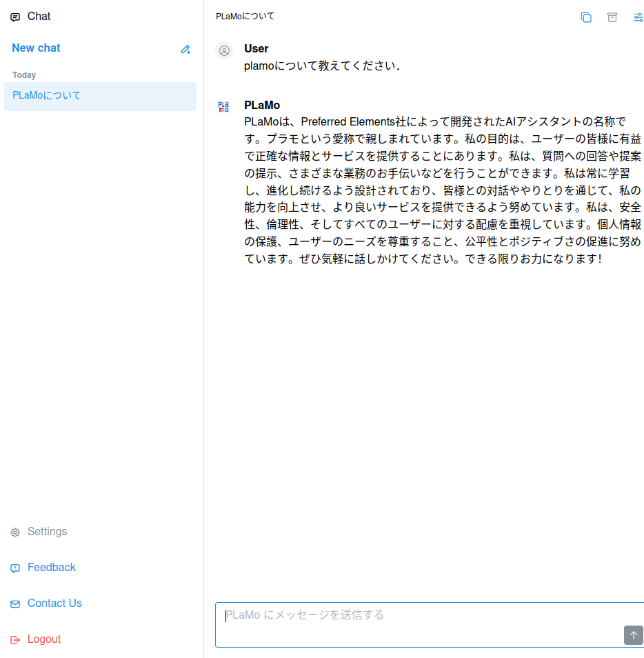Click the archive conversation icon
The width and height of the screenshot is (644, 658).
pyautogui.click(x=612, y=17)
